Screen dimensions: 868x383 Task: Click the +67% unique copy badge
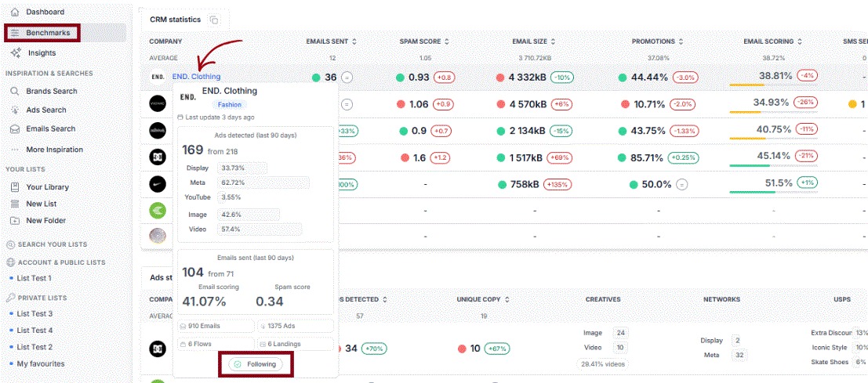[x=497, y=349]
